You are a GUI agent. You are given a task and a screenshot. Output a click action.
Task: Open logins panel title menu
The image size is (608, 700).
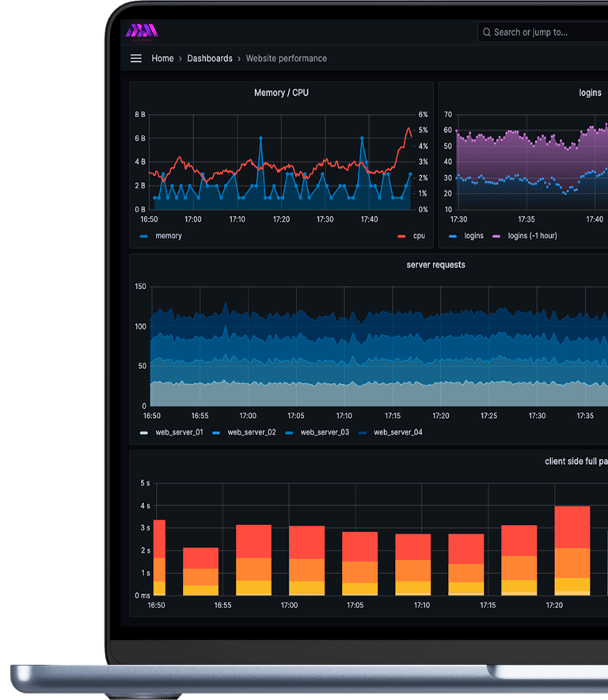[590, 93]
